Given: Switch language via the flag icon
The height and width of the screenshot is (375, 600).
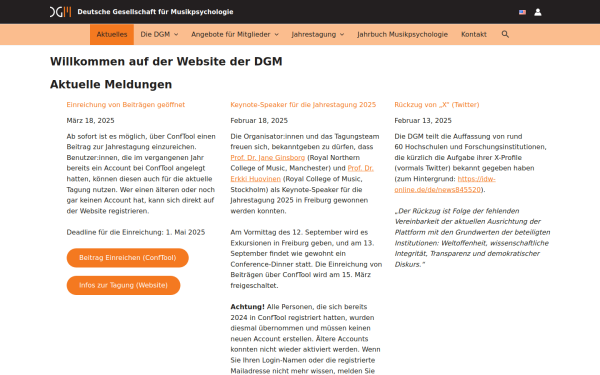Looking at the screenshot, I should tap(522, 12).
